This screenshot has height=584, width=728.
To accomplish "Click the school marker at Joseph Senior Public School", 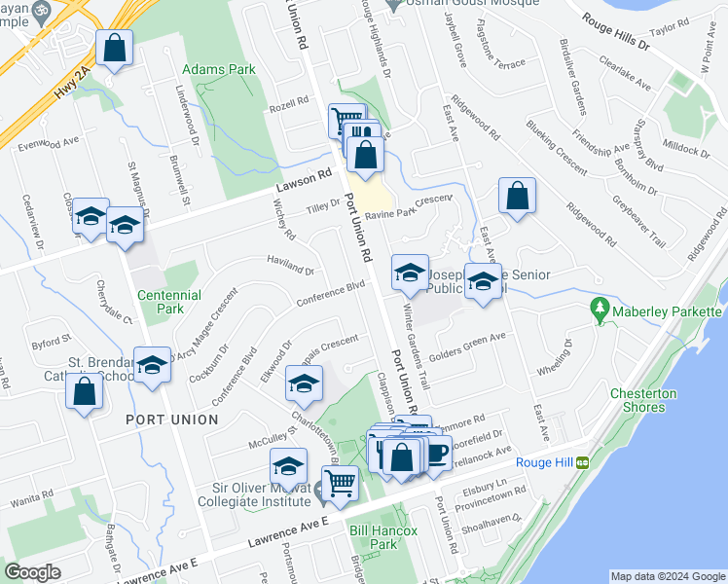I will click(x=483, y=282).
